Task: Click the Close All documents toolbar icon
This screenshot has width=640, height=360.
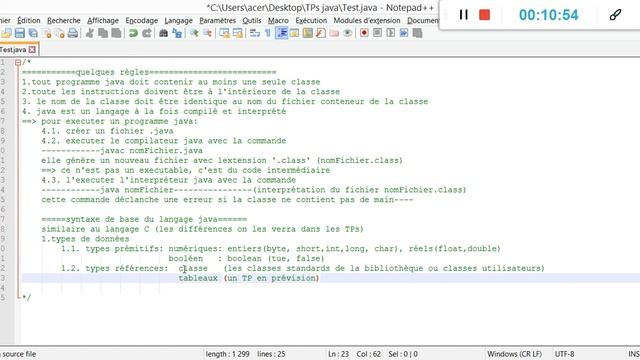Action: click(60, 33)
